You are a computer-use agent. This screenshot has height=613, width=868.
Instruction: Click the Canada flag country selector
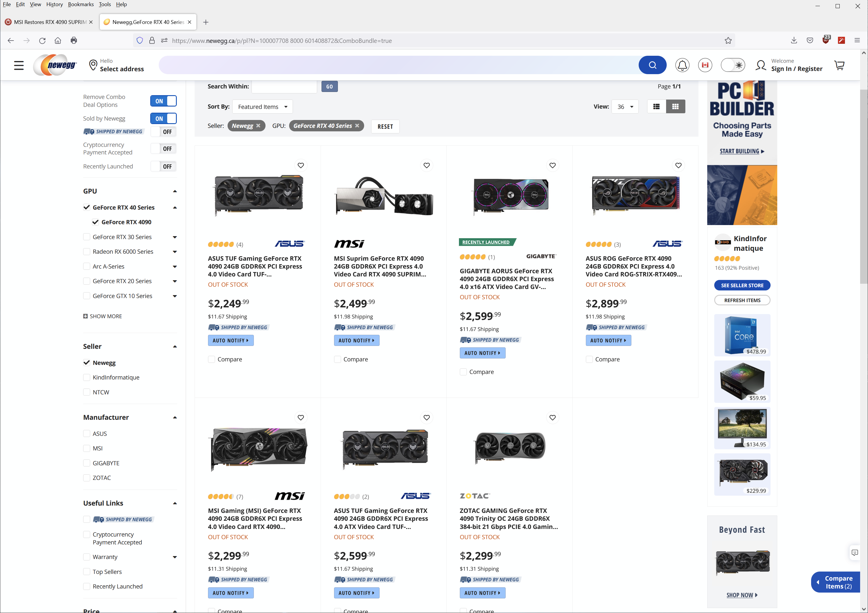pyautogui.click(x=705, y=65)
